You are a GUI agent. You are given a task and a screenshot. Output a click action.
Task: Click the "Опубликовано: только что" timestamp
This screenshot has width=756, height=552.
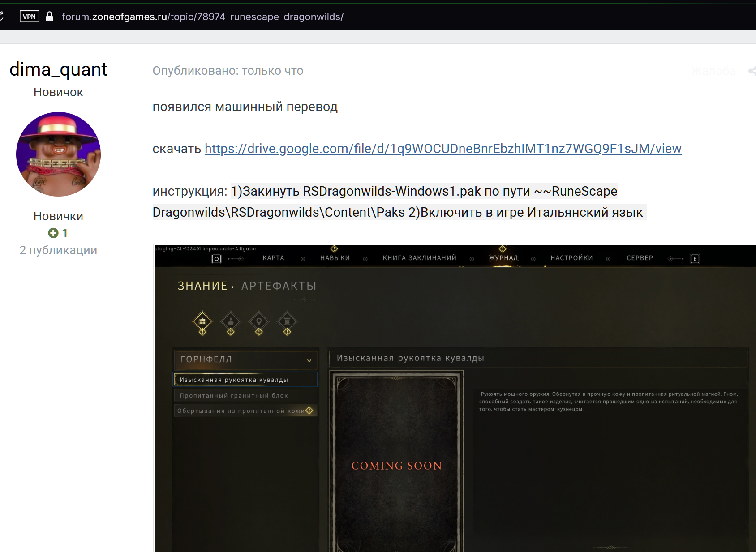[x=228, y=71]
